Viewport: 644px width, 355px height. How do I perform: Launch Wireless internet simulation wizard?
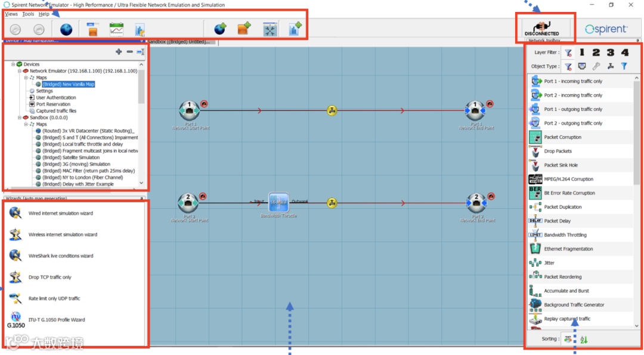[x=63, y=234]
